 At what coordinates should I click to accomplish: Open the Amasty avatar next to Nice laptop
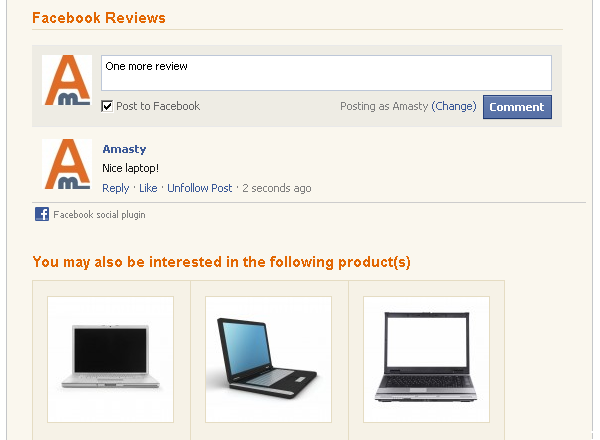[x=67, y=164]
